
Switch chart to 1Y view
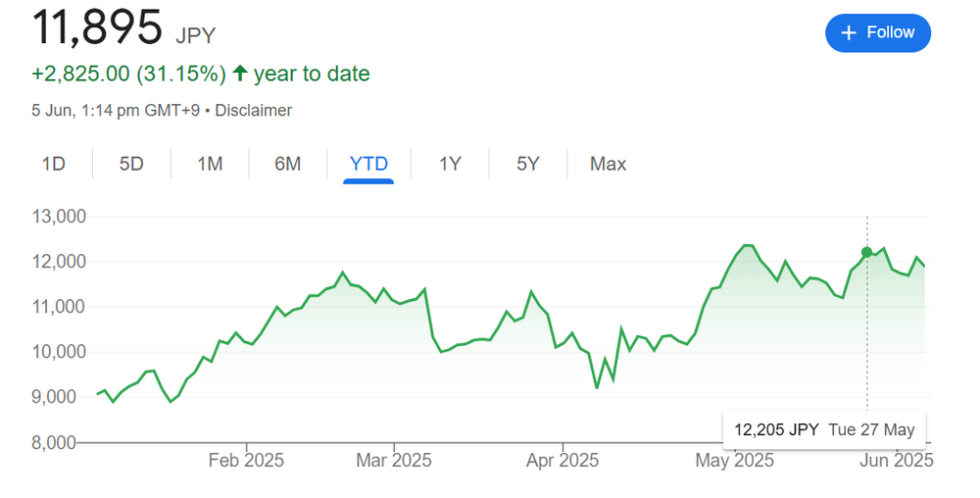coord(450,164)
